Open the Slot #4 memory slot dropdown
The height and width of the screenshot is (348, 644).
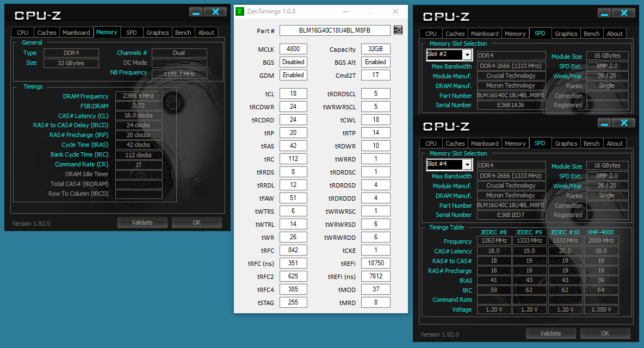pos(467,165)
